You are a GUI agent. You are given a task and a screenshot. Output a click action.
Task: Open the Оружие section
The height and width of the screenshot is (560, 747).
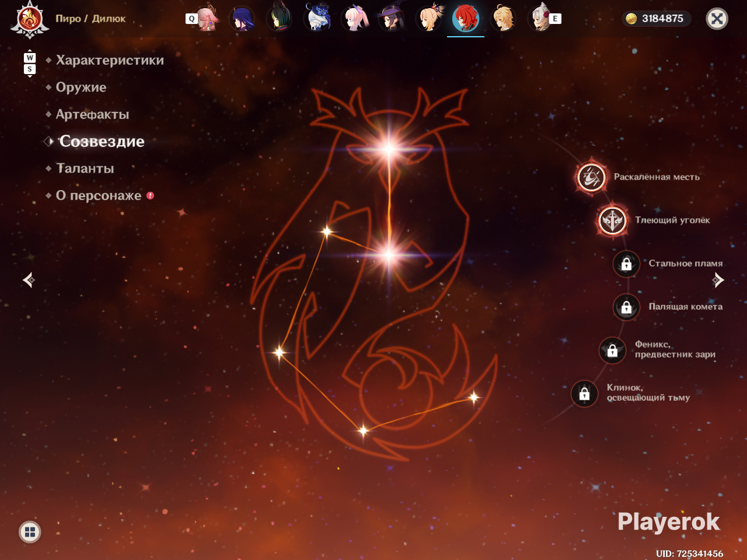click(81, 87)
